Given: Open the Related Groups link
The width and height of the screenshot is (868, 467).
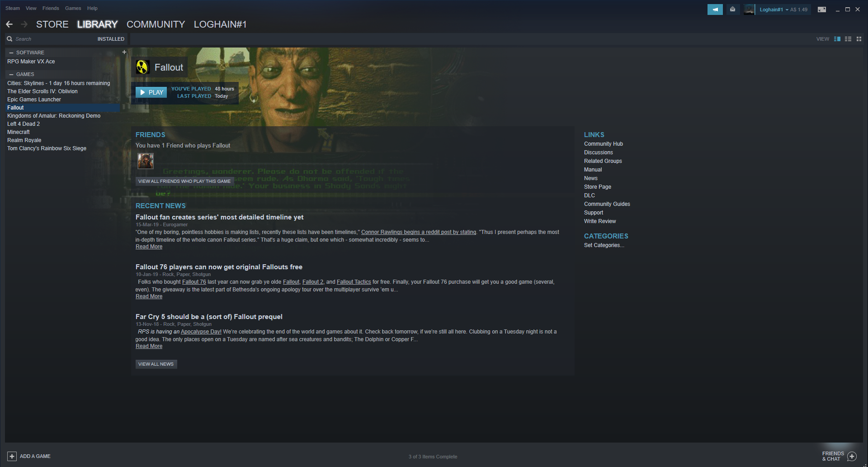Looking at the screenshot, I should point(603,161).
